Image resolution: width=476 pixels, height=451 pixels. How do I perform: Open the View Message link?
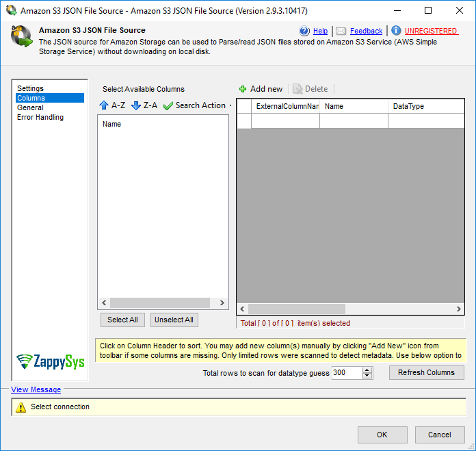coord(36,389)
